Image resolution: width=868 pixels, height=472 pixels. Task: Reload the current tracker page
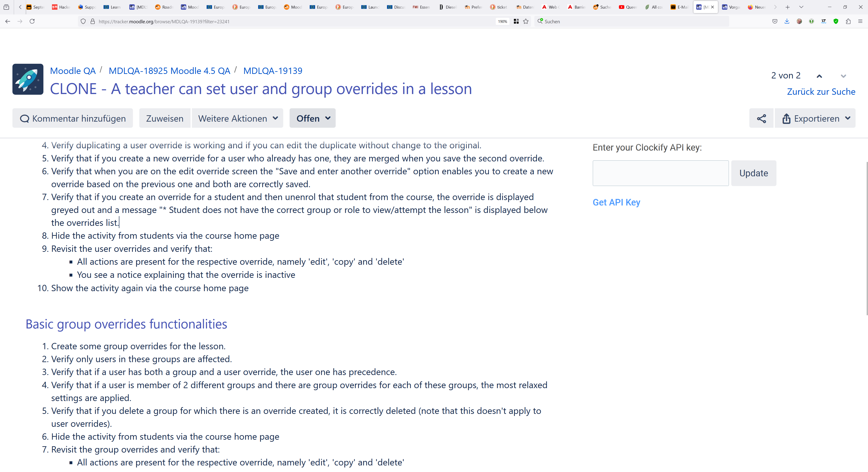pyautogui.click(x=32, y=21)
